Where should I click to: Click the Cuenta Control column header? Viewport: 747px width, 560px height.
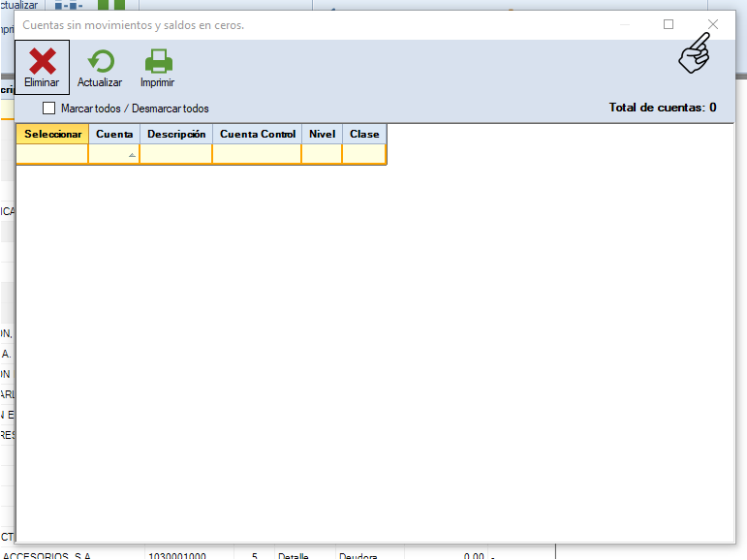[258, 134]
